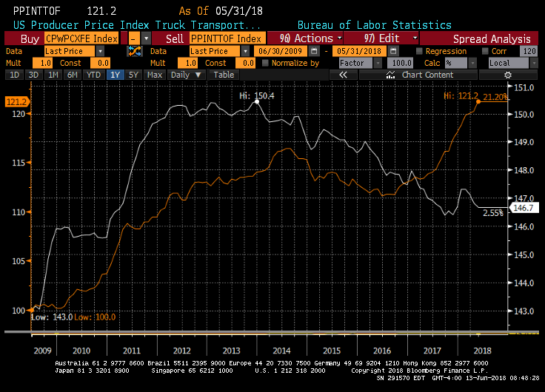Select the 1D range tab
Image resolution: width=545 pixels, height=392 pixels.
(14, 75)
